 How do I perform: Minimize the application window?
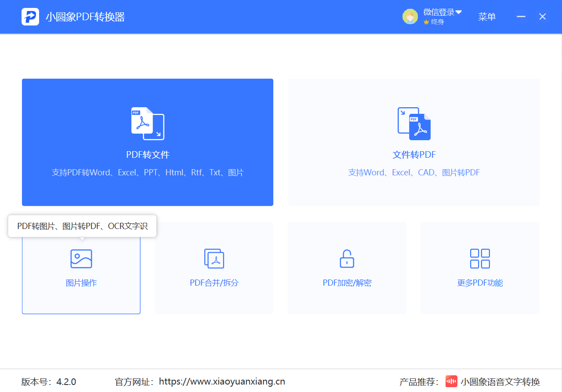(x=521, y=17)
